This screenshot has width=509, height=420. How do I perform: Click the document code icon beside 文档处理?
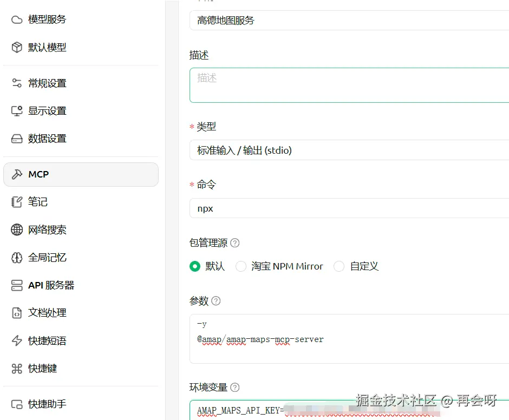(x=17, y=313)
